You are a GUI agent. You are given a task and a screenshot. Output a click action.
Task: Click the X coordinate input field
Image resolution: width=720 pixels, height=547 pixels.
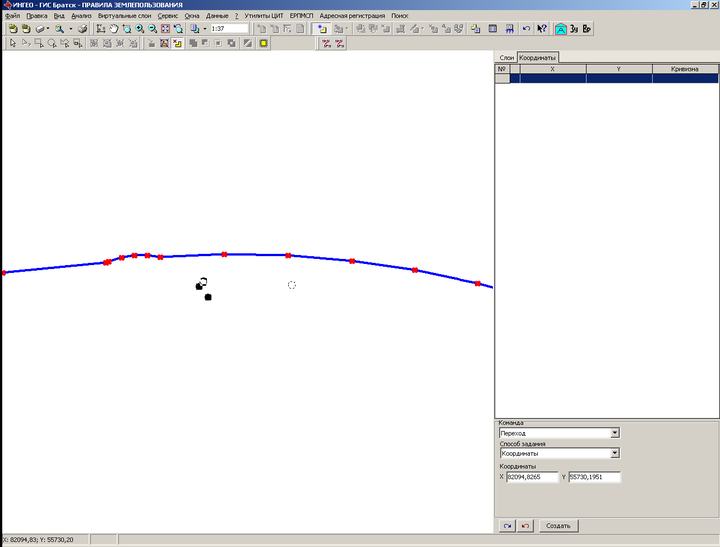click(x=532, y=477)
